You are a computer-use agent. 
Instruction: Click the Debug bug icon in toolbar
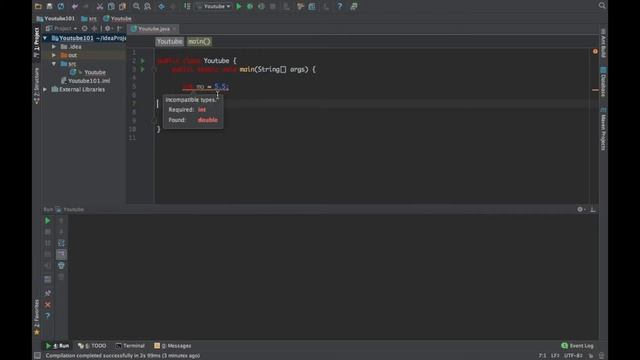point(250,6)
